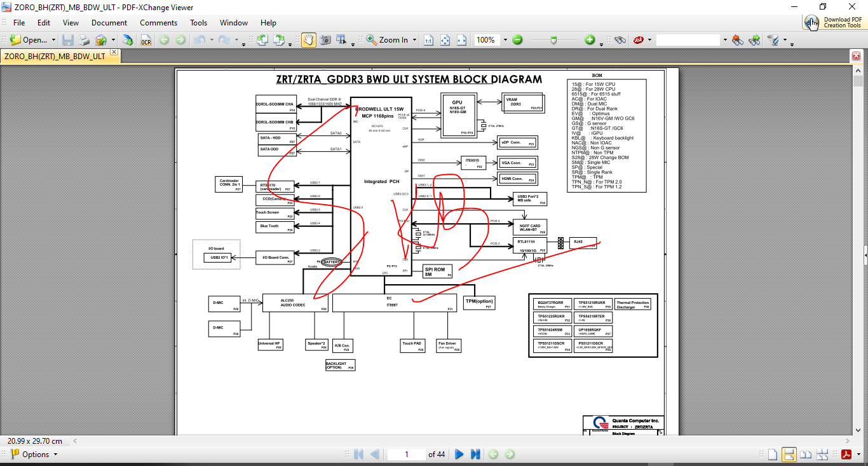Click the Ask search provider icon
This screenshot has height=466, width=868.
637,40
